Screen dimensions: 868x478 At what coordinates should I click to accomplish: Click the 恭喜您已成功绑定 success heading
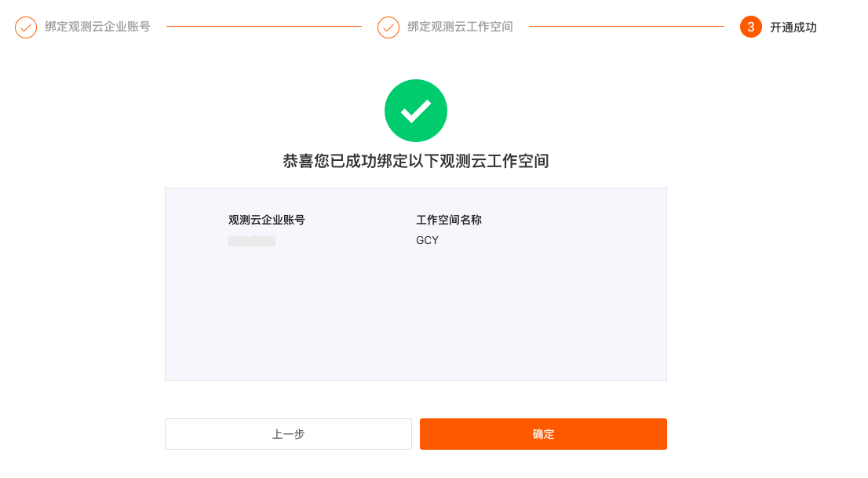(416, 161)
